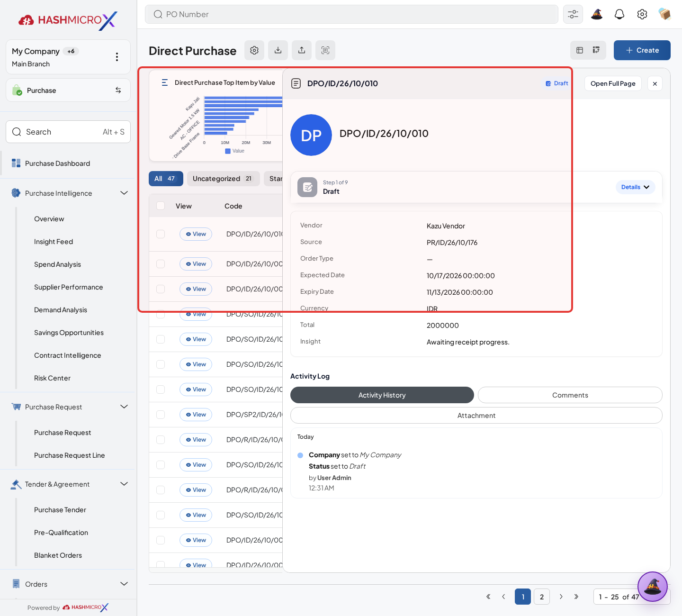Image resolution: width=682 pixels, height=616 pixels.
Task: Open Blanket Orders menu item
Action: coord(58,555)
